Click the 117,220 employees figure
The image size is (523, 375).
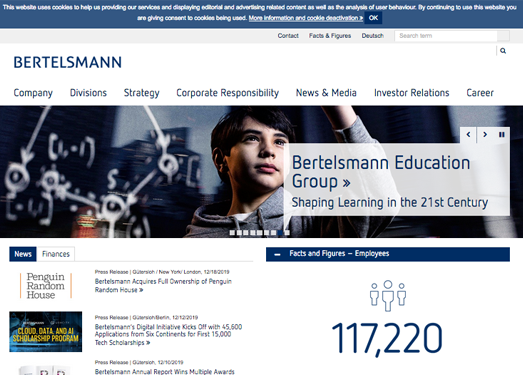[387, 339]
